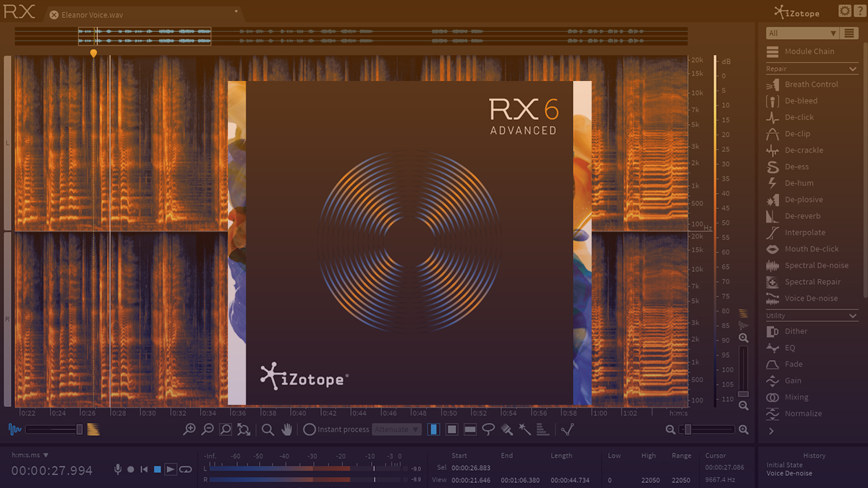Viewport: 868px width, 488px height.
Task: Close the Eleanor Voice.wav tab
Action: click(54, 14)
